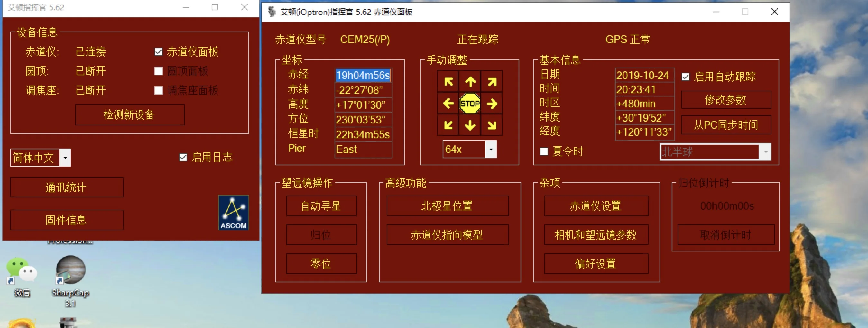Open 通讯统计

click(x=67, y=187)
